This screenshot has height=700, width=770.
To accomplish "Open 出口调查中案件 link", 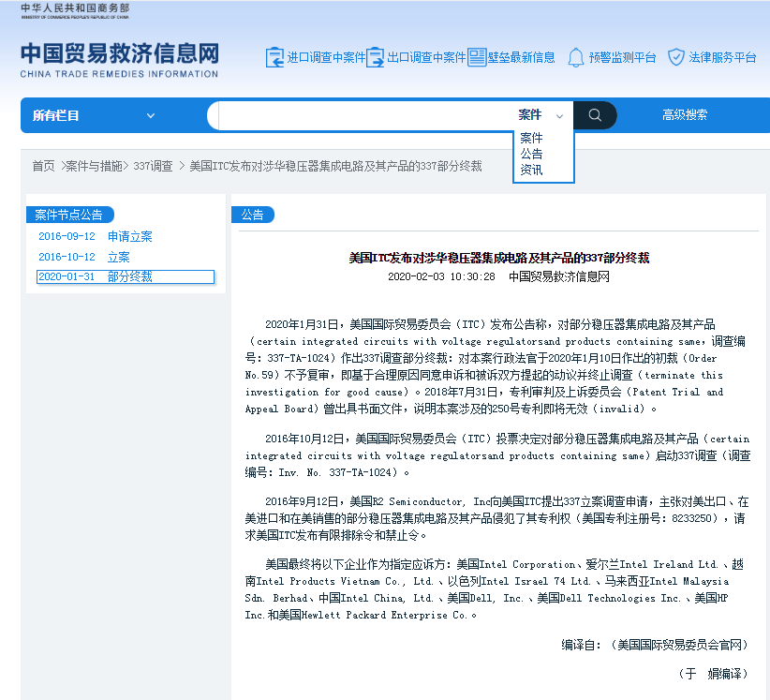I will pyautogui.click(x=426, y=57).
